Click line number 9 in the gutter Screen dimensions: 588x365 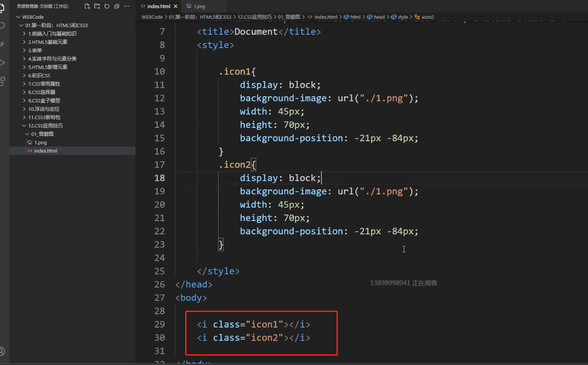162,58
